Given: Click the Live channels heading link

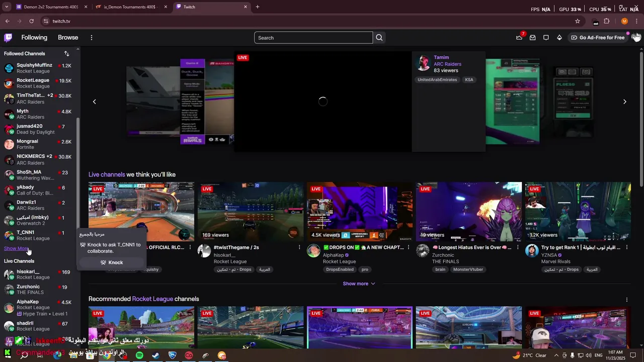Looking at the screenshot, I should pyautogui.click(x=107, y=175).
